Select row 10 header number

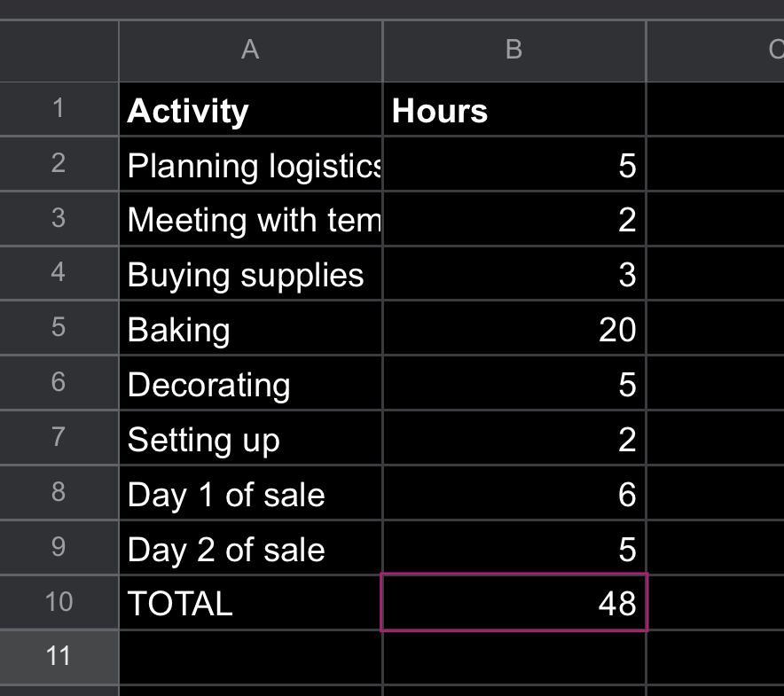[x=59, y=602]
